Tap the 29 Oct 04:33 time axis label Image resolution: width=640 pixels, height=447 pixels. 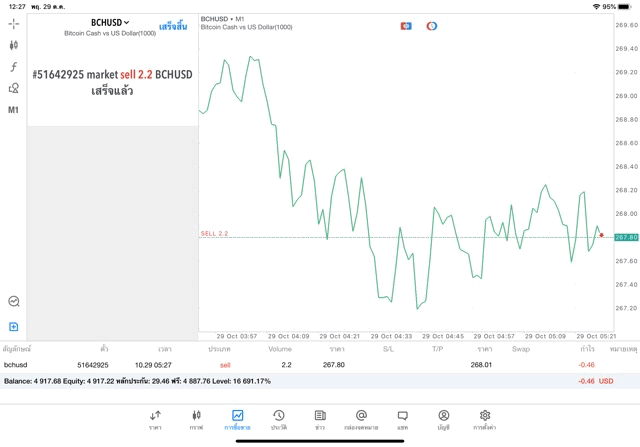pos(391,336)
